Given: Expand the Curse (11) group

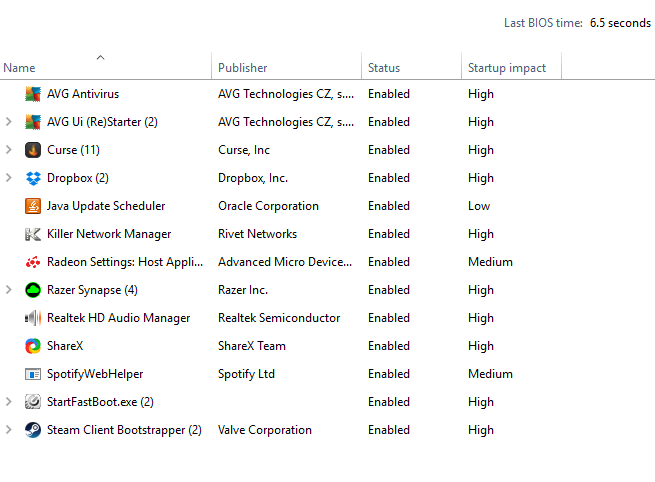Looking at the screenshot, I should click(x=8, y=150).
